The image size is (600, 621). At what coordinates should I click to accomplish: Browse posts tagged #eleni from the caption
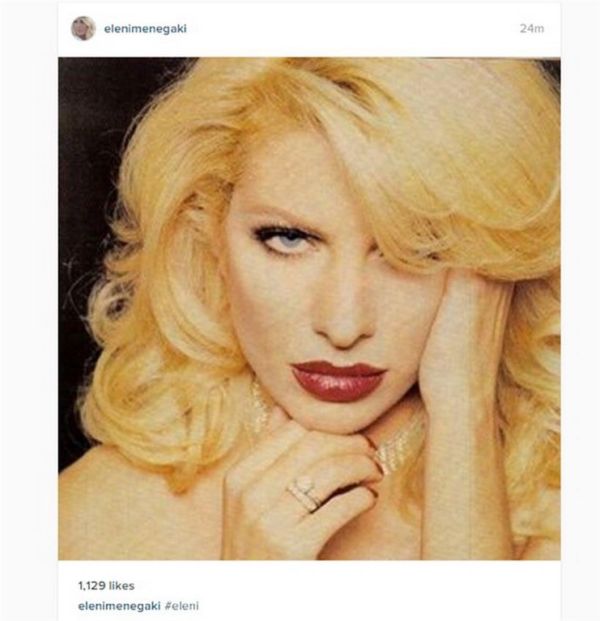(x=182, y=606)
